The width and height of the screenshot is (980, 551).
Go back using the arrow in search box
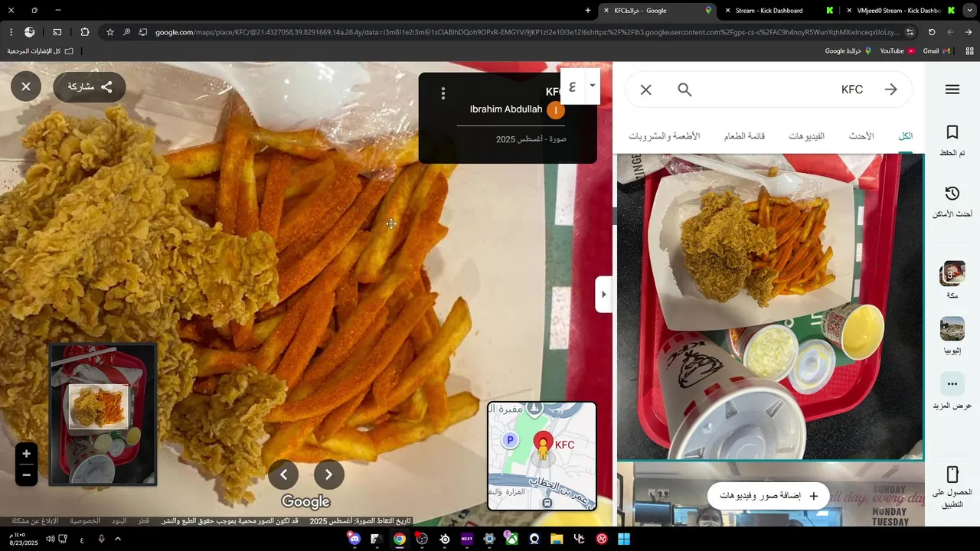pyautogui.click(x=890, y=90)
